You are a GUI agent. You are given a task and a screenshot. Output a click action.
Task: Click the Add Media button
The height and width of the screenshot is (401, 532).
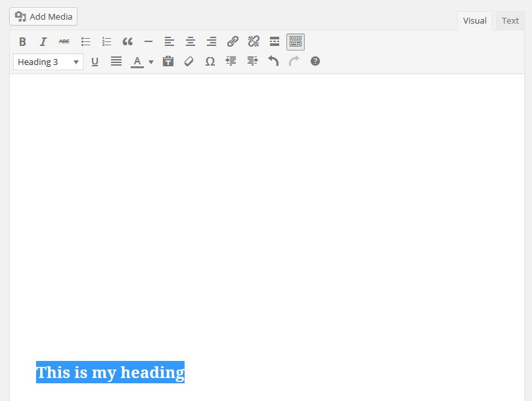43,16
